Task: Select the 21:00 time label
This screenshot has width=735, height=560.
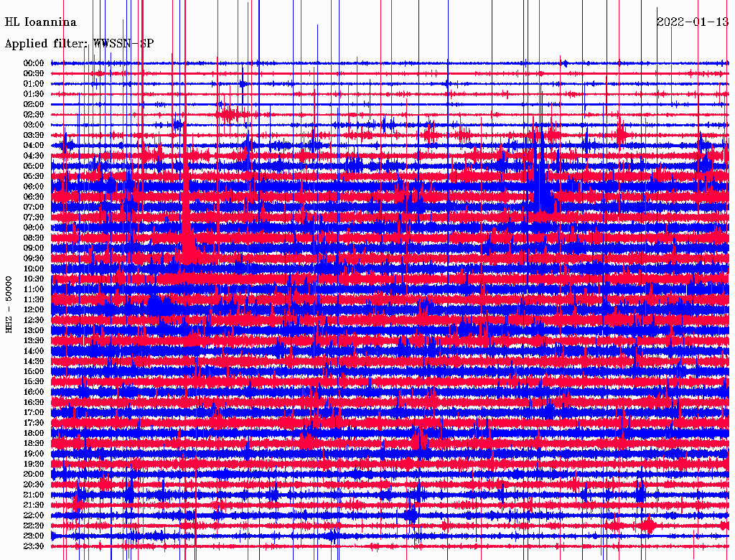Action: point(34,495)
